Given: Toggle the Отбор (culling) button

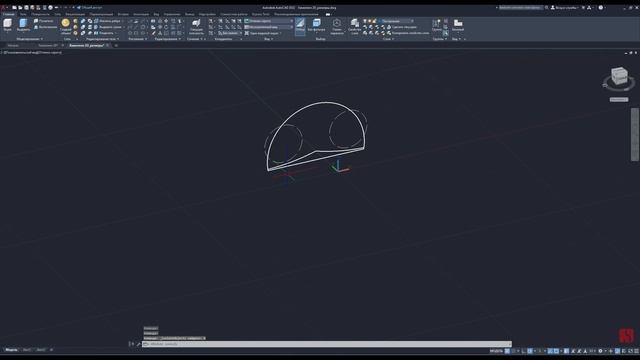Looking at the screenshot, I should click(300, 26).
